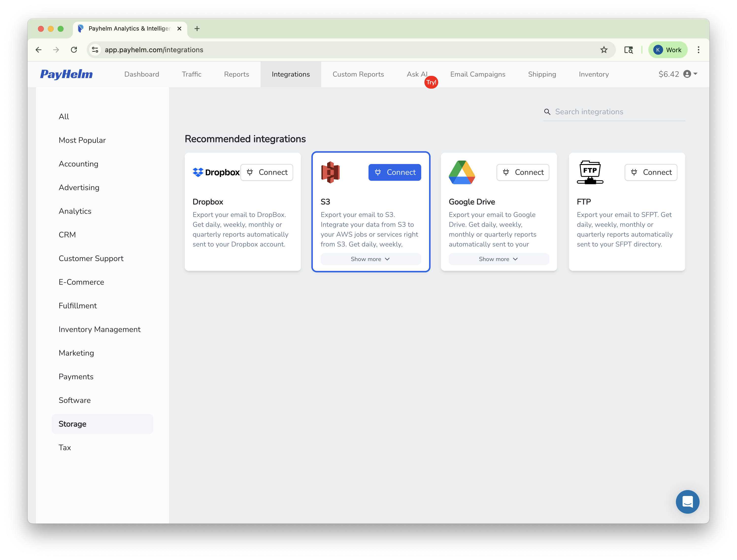Switch to the Reports tab
This screenshot has height=560, width=737.
[x=236, y=74]
